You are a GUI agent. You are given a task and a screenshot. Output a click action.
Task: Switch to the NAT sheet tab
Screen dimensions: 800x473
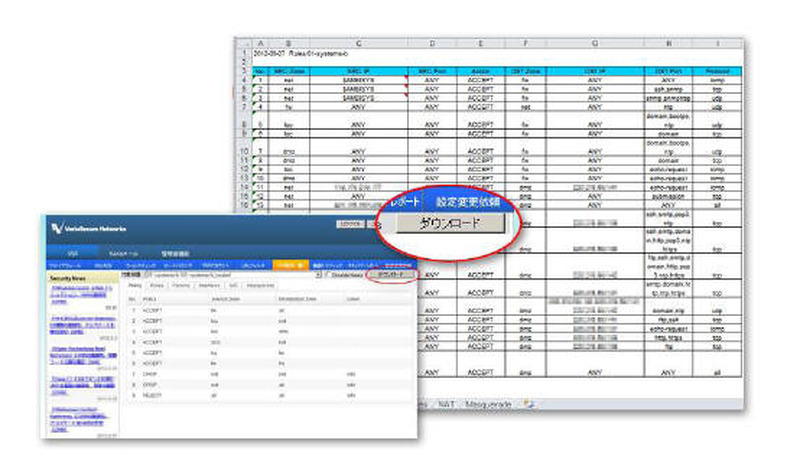tap(448, 404)
